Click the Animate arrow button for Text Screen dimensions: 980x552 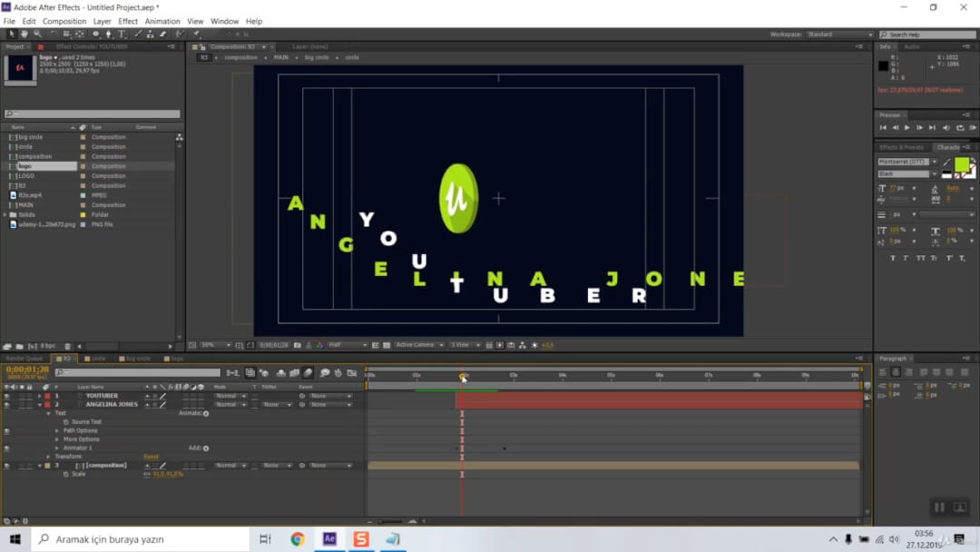206,413
